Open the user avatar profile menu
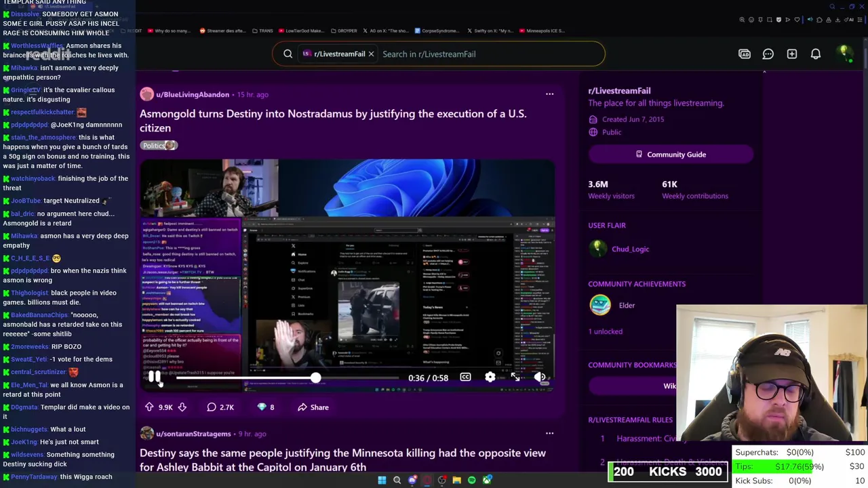Screen dimensions: 868x488 844,54
